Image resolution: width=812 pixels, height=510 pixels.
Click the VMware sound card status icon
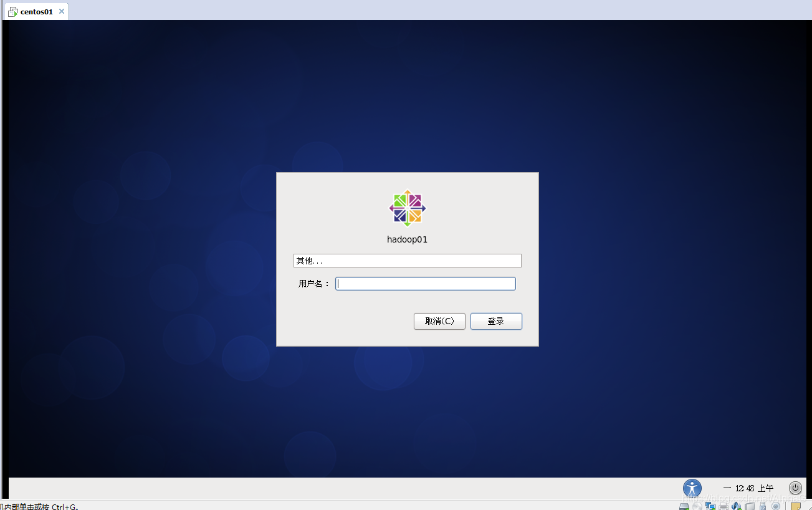click(x=737, y=506)
